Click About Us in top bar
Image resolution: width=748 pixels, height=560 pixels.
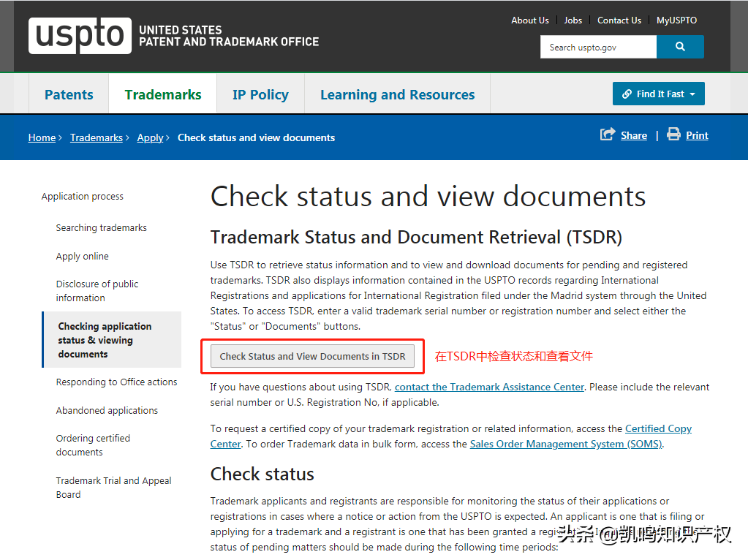pyautogui.click(x=530, y=20)
